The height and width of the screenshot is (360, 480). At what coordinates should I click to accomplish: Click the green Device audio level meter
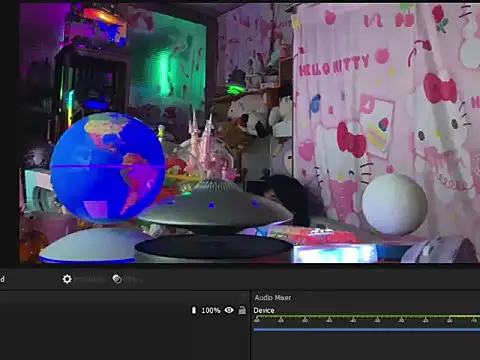367,316
